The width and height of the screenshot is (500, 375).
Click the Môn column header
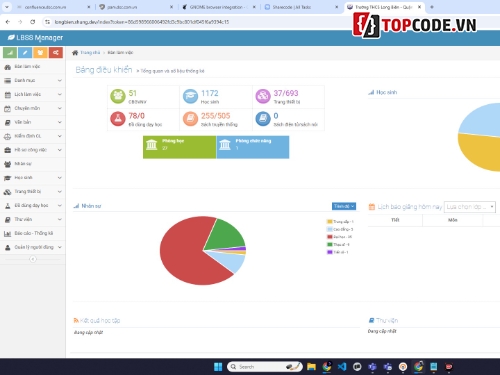(452, 220)
